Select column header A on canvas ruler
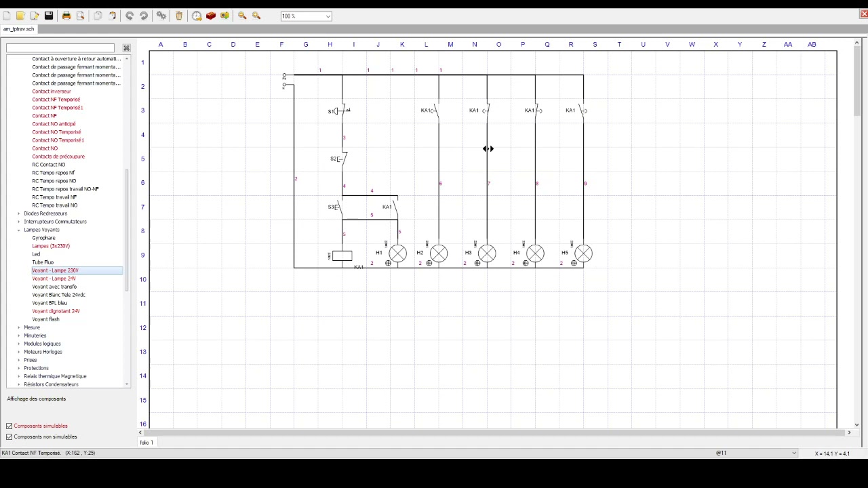The image size is (868, 488). point(161,45)
